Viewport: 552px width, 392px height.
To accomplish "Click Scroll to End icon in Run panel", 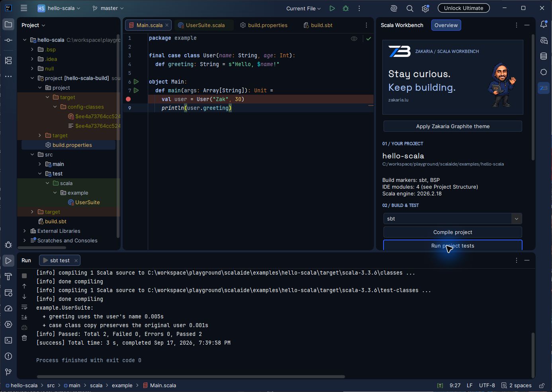I will [24, 317].
